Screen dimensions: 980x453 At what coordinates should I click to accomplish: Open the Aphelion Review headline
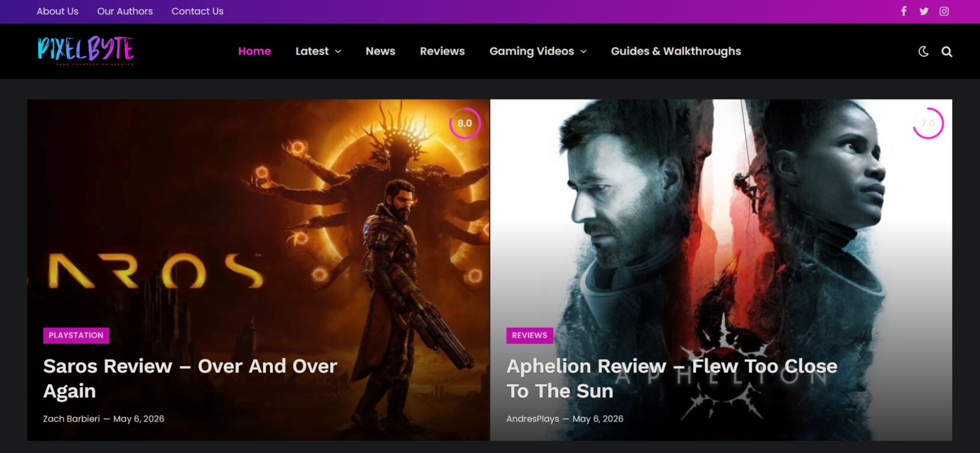pos(672,379)
